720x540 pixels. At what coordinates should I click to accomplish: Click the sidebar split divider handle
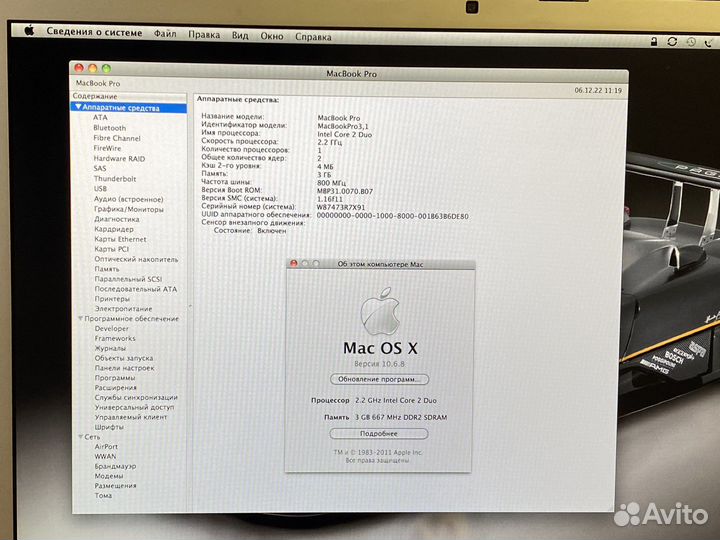coord(190,306)
